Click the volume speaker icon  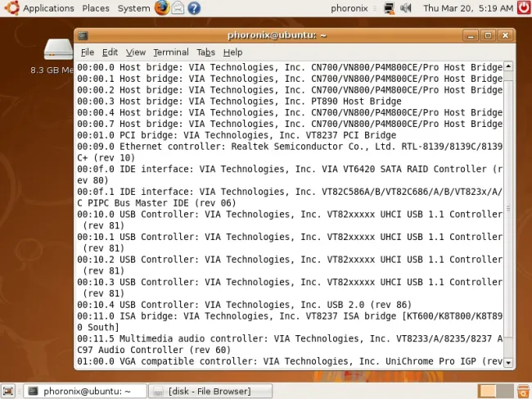click(407, 8)
